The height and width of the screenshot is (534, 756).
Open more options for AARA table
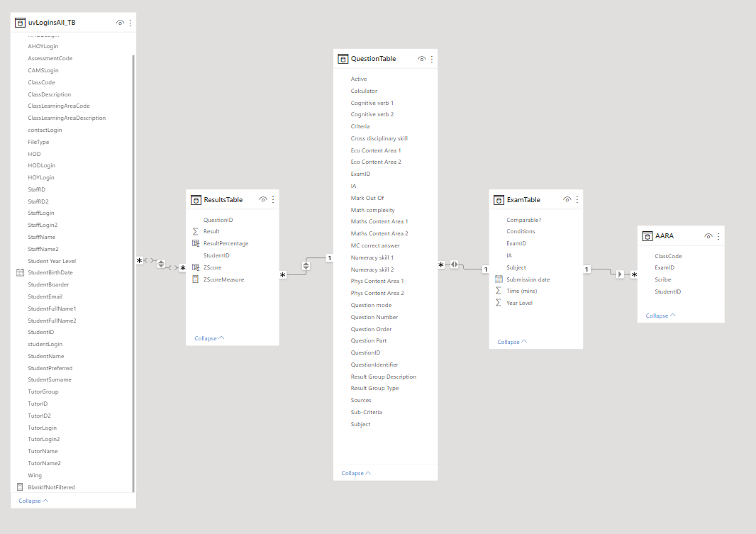coord(718,236)
